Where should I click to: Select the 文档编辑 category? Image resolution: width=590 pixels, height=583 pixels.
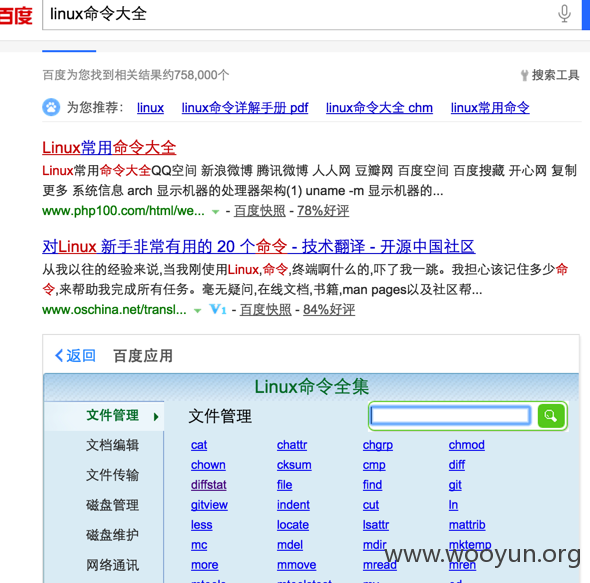point(112,445)
